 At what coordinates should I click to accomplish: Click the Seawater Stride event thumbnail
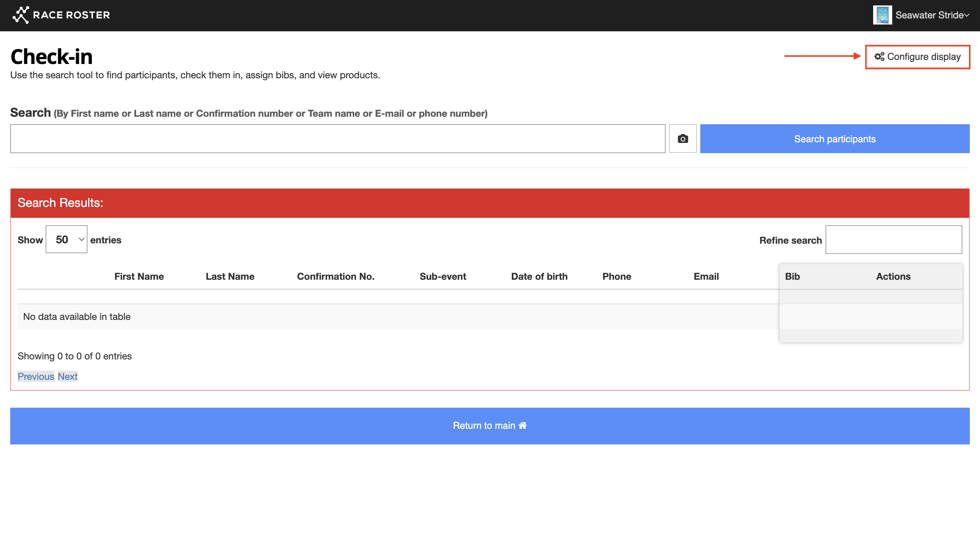[882, 15]
